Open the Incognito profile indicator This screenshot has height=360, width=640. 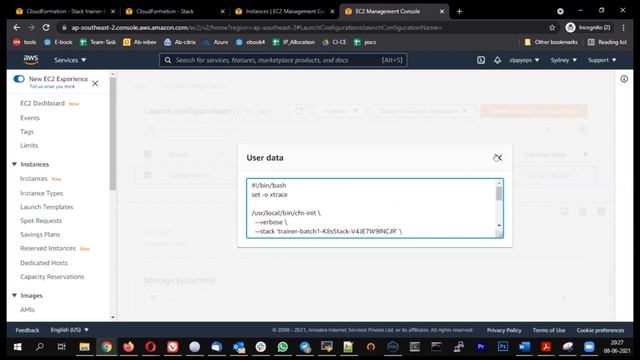[588, 27]
